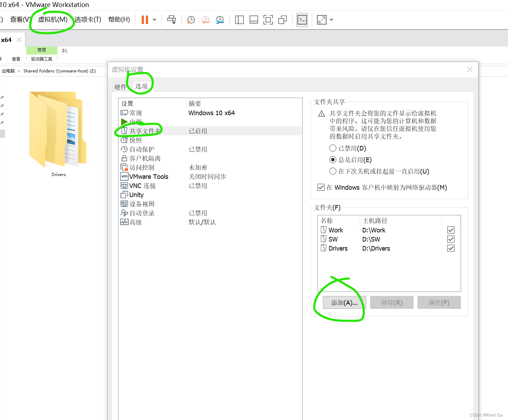This screenshot has width=508, height=420.
Task: Toggle the thumbnail bar view icon
Action: (254, 20)
